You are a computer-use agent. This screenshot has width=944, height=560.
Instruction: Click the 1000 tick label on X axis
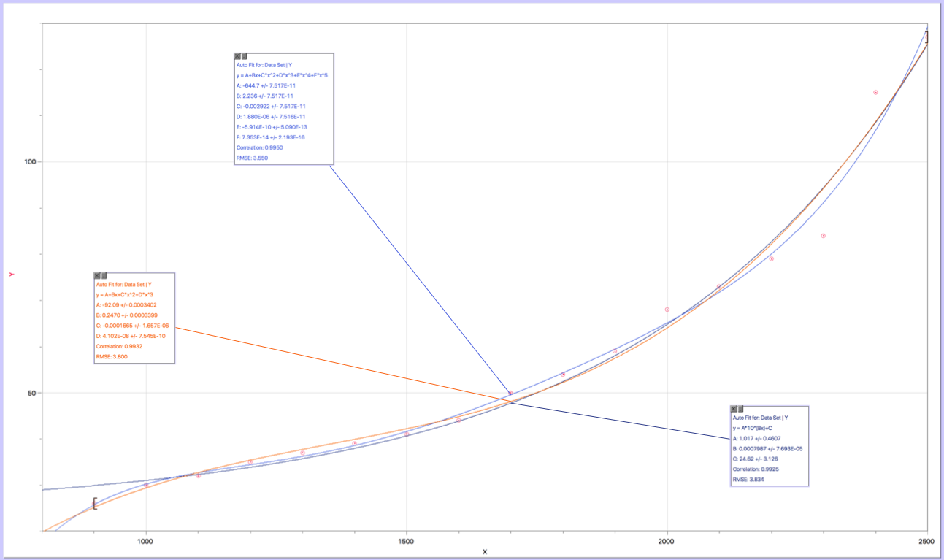[146, 541]
